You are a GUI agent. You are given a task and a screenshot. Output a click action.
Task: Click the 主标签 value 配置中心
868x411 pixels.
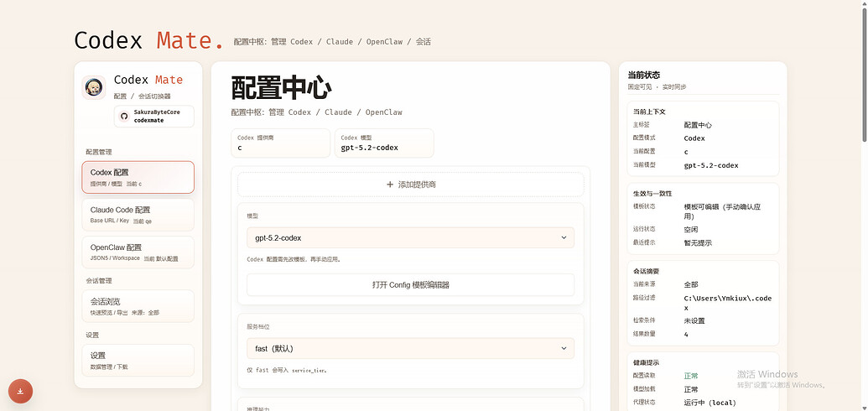(698, 125)
